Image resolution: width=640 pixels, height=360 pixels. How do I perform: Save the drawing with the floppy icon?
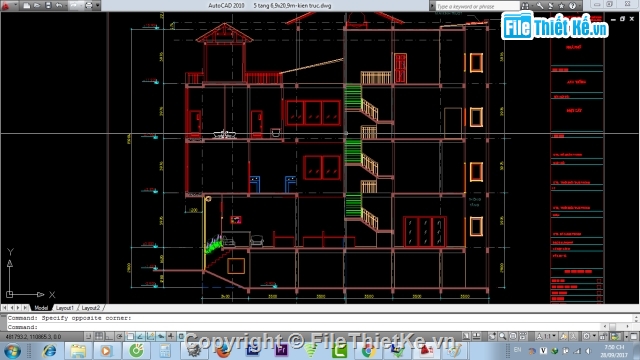[x=48, y=6]
